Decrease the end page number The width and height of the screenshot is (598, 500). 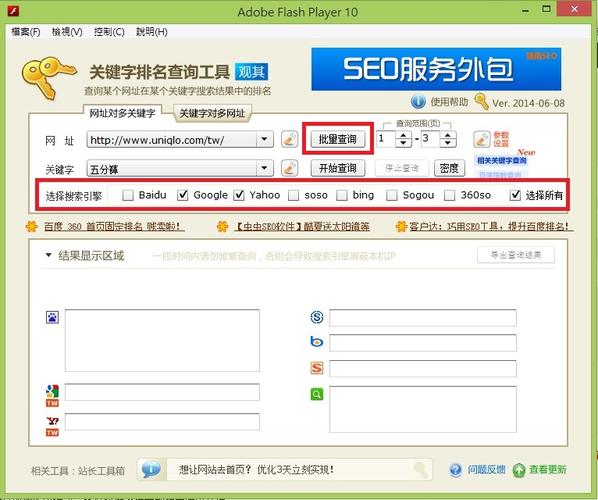(448, 143)
